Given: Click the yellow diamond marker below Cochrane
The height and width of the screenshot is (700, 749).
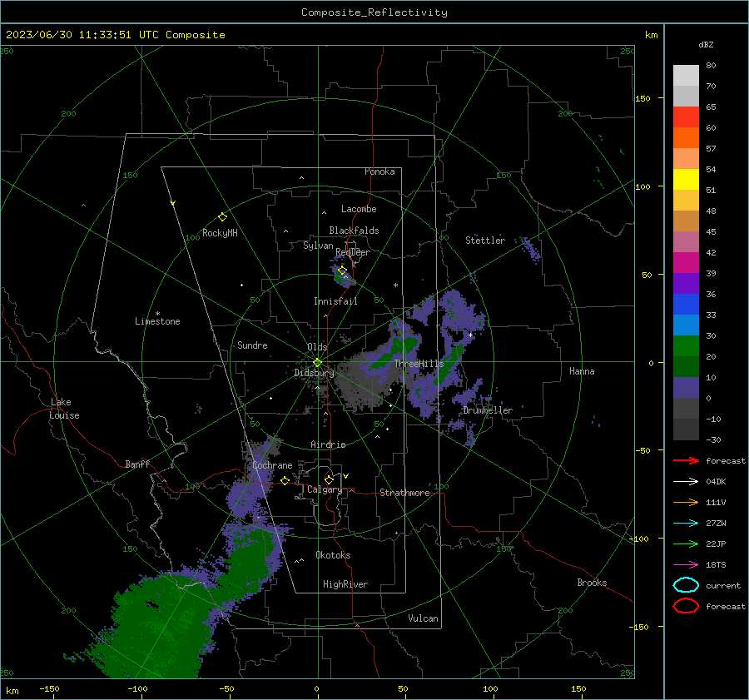Looking at the screenshot, I should 285,480.
